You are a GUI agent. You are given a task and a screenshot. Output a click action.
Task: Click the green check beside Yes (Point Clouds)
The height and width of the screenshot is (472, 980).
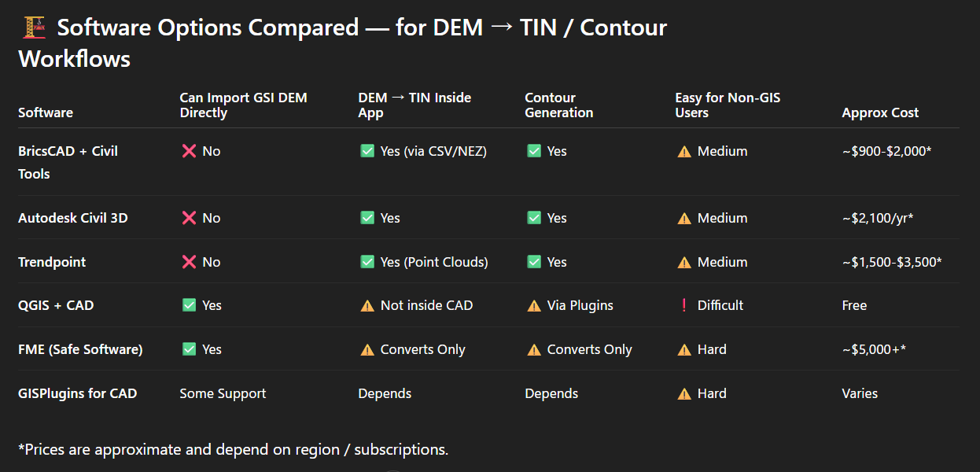point(367,262)
